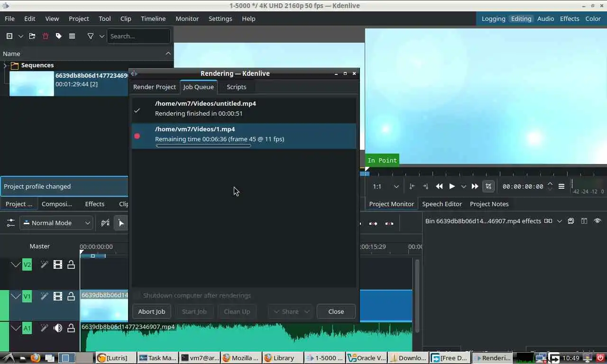The image size is (607, 364).
Task: Toggle the monitor crop/zone display icon
Action: coord(488,186)
